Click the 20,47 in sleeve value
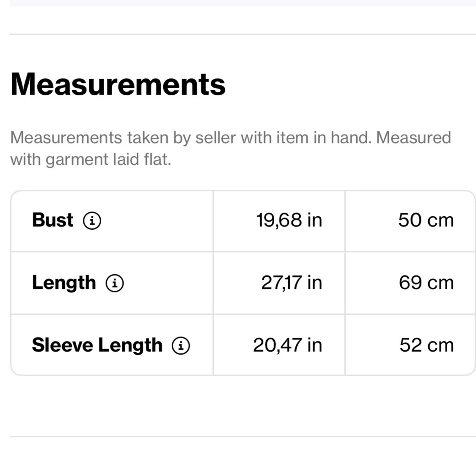This screenshot has width=476, height=476. 288,345
